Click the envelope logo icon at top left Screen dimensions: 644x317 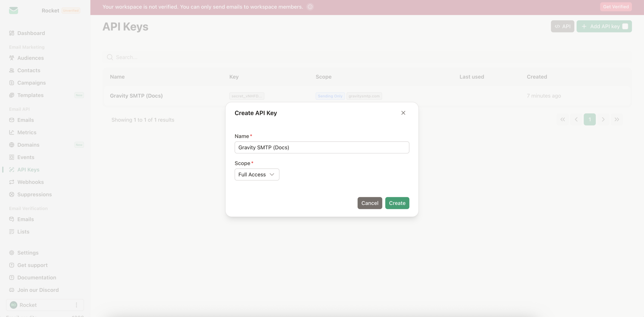(x=14, y=10)
